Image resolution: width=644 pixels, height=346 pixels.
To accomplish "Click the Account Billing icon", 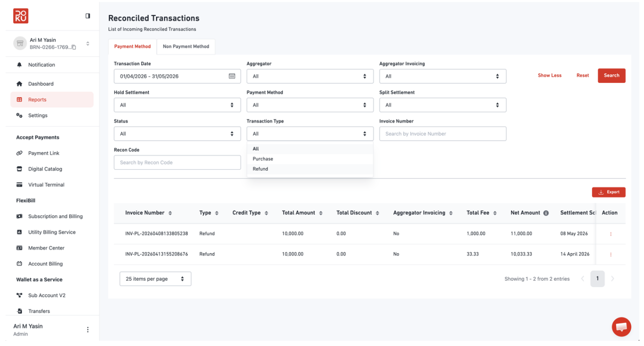I will 19,264.
